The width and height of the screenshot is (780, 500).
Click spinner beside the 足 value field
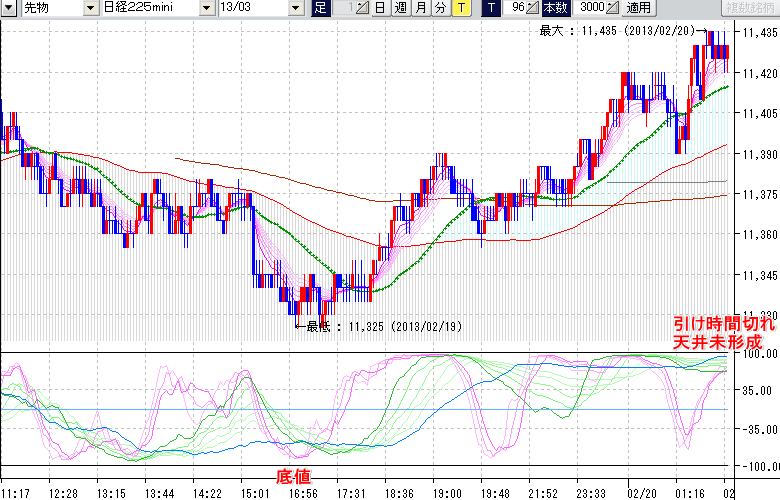click(363, 8)
